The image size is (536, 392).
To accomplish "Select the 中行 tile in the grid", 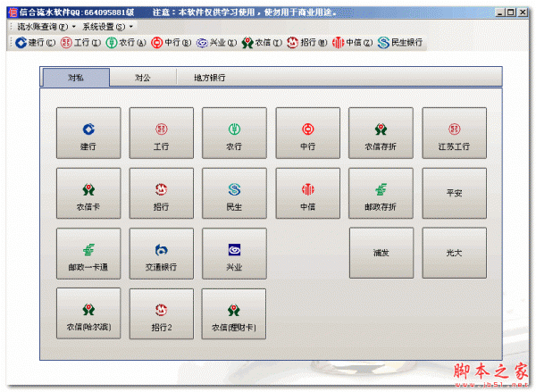I will click(307, 133).
